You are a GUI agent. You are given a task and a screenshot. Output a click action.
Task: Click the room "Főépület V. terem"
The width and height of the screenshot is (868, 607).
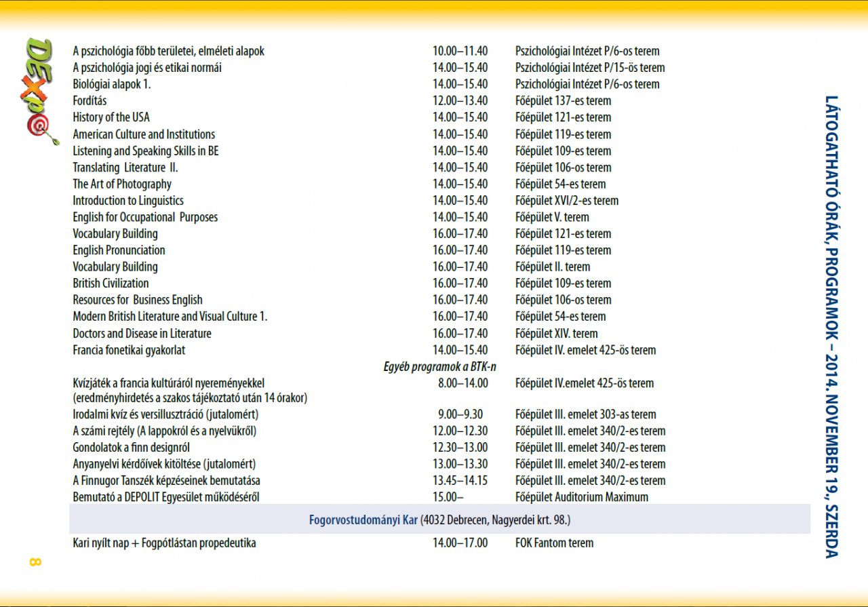552,217
